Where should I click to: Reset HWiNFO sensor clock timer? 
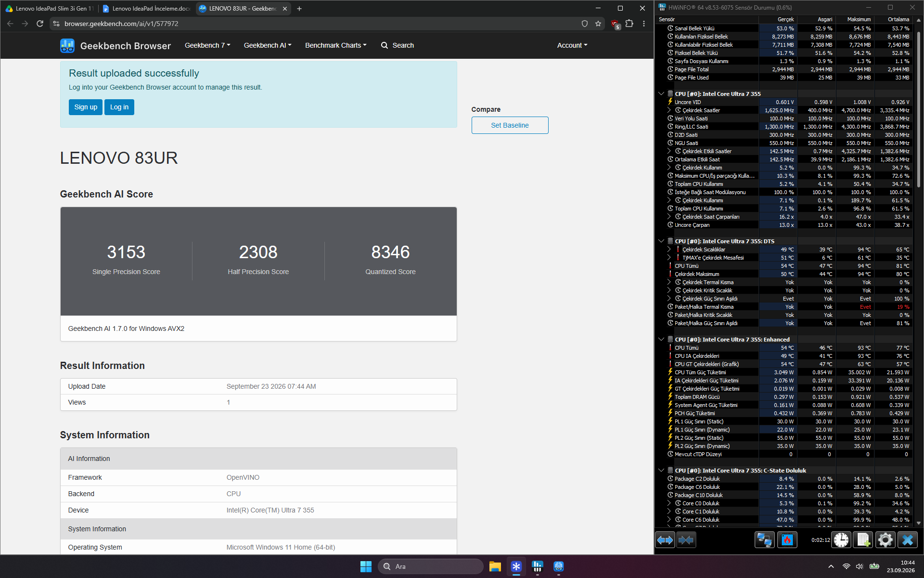(x=841, y=540)
